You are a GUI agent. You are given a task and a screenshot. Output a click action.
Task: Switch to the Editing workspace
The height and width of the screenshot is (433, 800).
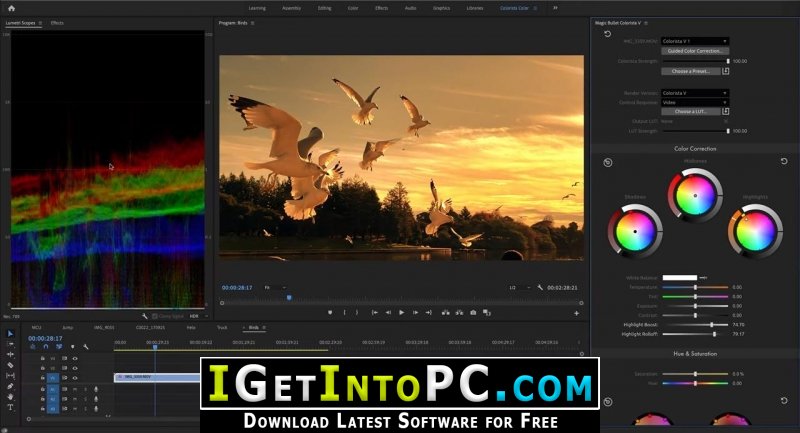click(324, 8)
